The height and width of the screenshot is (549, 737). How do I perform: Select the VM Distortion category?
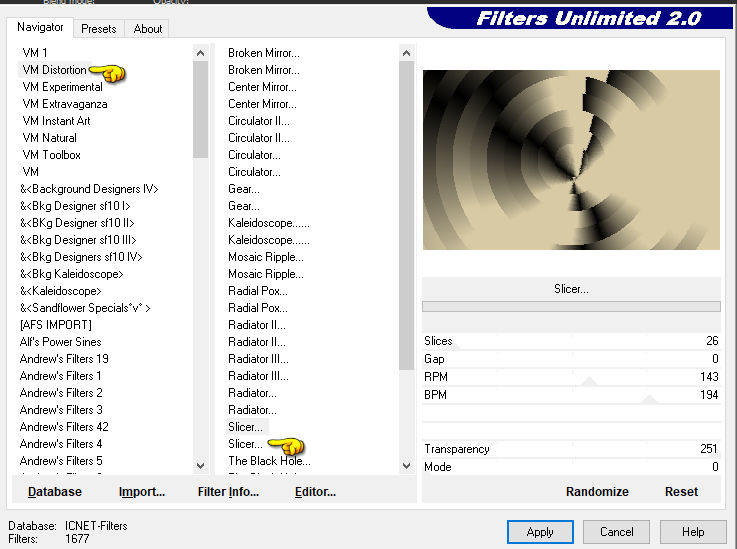click(55, 70)
